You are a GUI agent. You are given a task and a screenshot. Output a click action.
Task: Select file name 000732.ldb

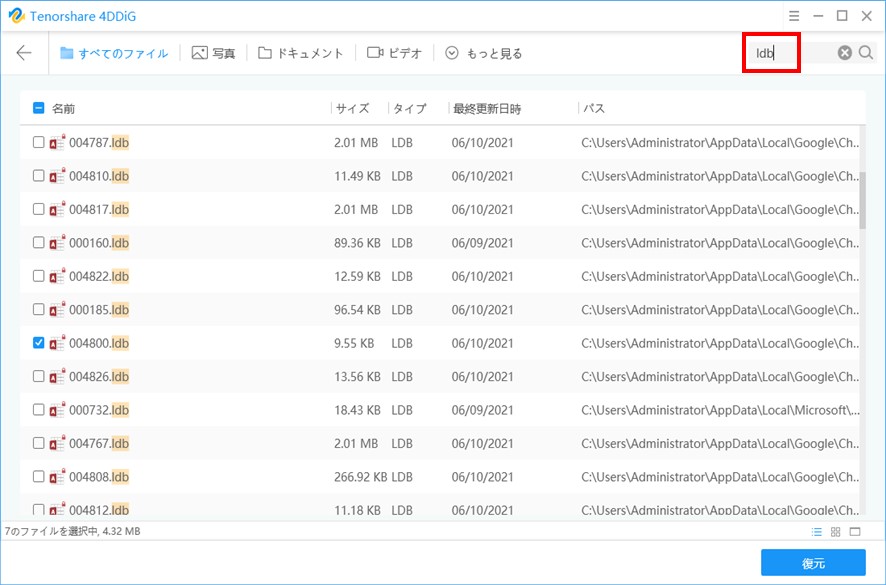click(x=99, y=409)
